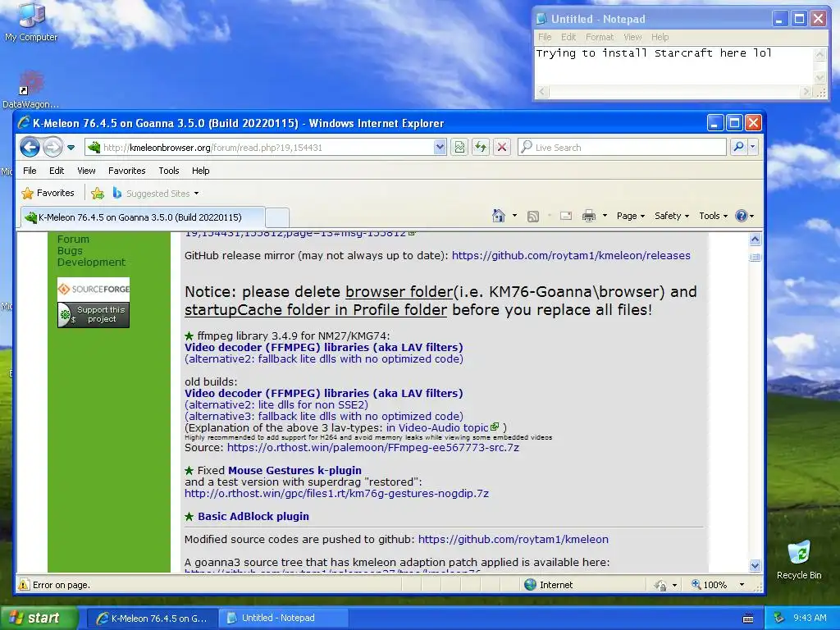Open the Tools menu in the menu bar
Viewport: 840px width, 630px height.
pos(169,171)
